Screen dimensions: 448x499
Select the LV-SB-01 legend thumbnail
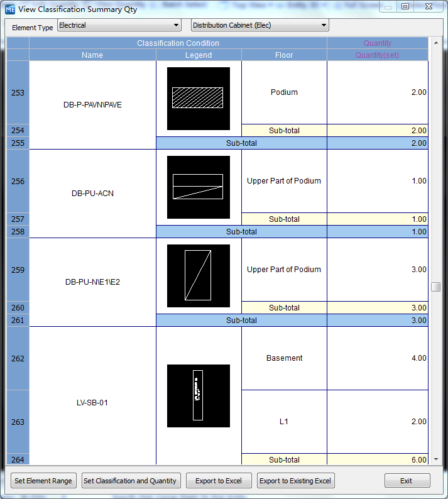coord(198,395)
